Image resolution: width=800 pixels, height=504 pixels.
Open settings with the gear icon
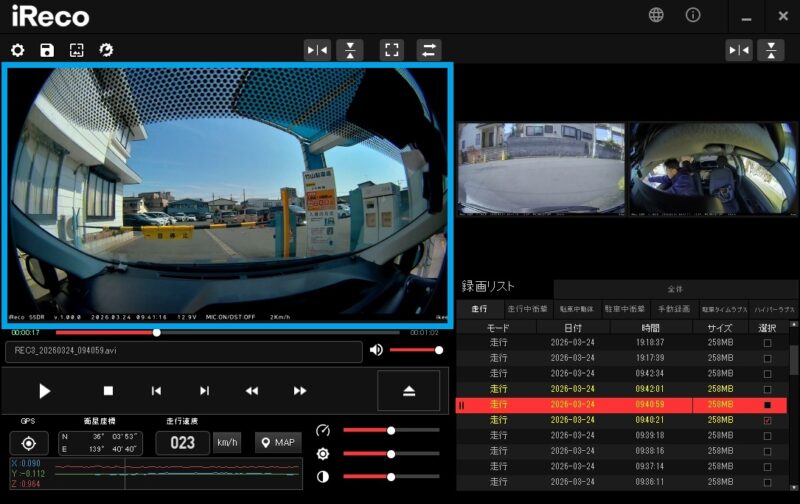pyautogui.click(x=17, y=50)
